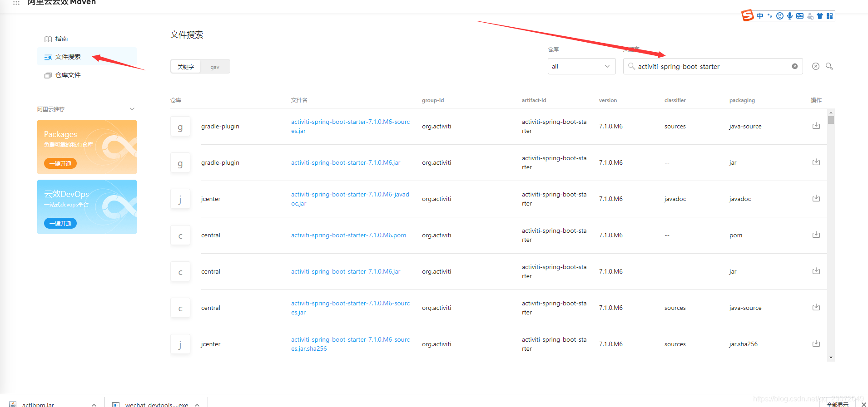Switch to the 关键字 search tab
868x407 pixels.
186,67
